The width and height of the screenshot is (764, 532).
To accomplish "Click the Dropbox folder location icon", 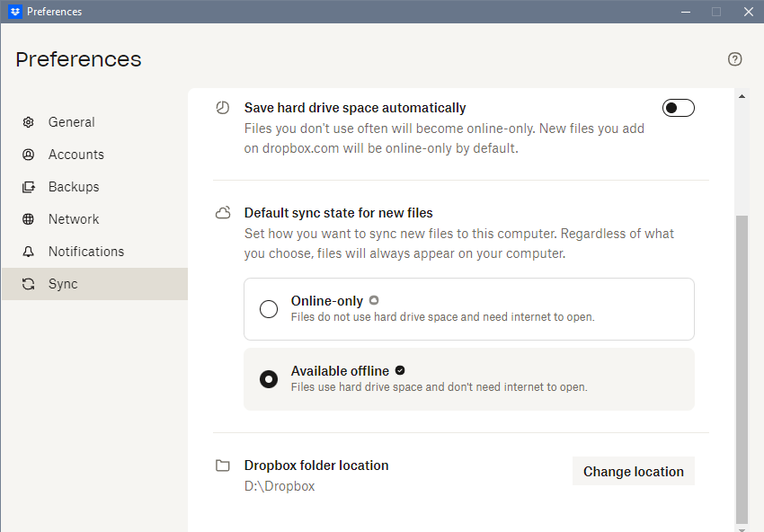I will pyautogui.click(x=223, y=465).
